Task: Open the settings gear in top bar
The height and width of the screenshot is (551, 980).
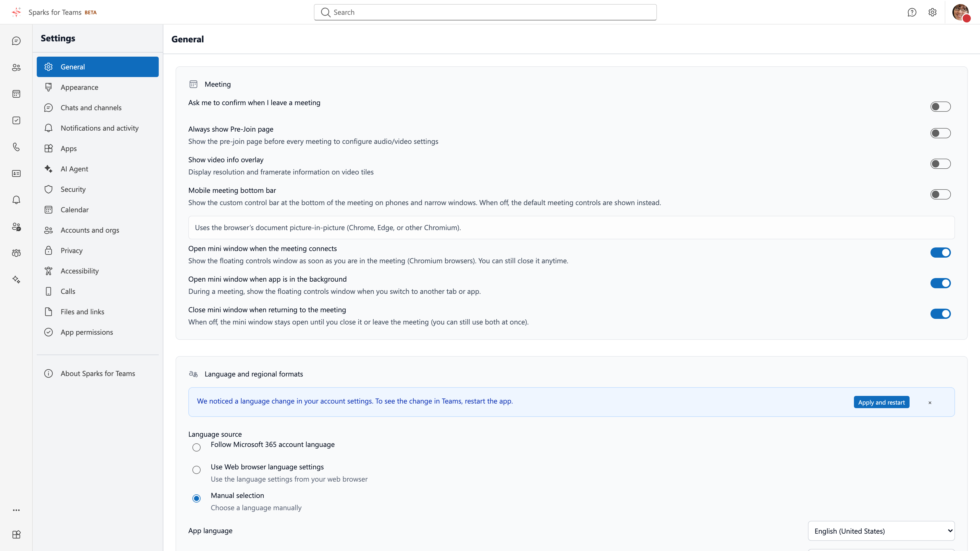Action: point(933,12)
